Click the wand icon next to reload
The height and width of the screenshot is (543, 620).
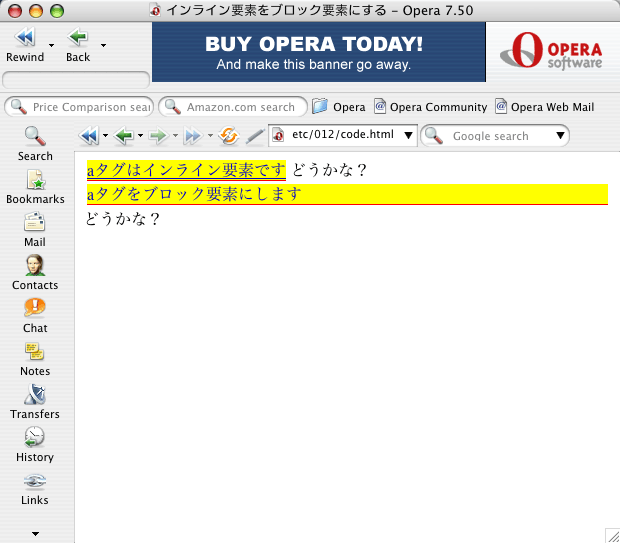(x=255, y=136)
